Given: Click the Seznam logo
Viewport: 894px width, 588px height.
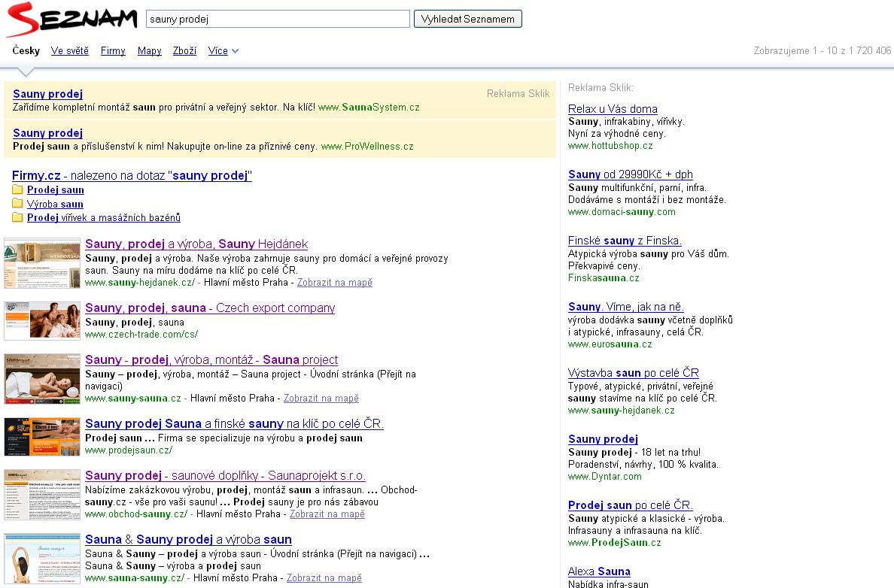Looking at the screenshot, I should (x=71, y=20).
